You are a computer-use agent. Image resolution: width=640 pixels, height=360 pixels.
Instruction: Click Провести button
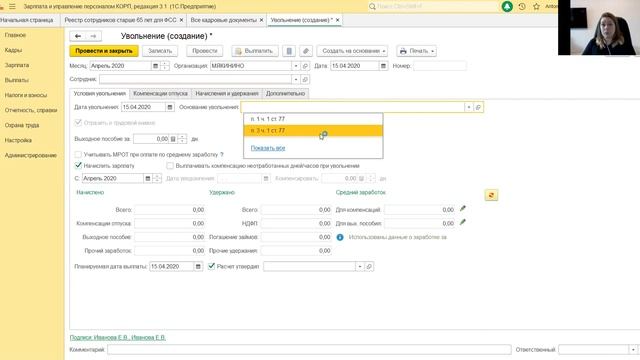[204, 51]
